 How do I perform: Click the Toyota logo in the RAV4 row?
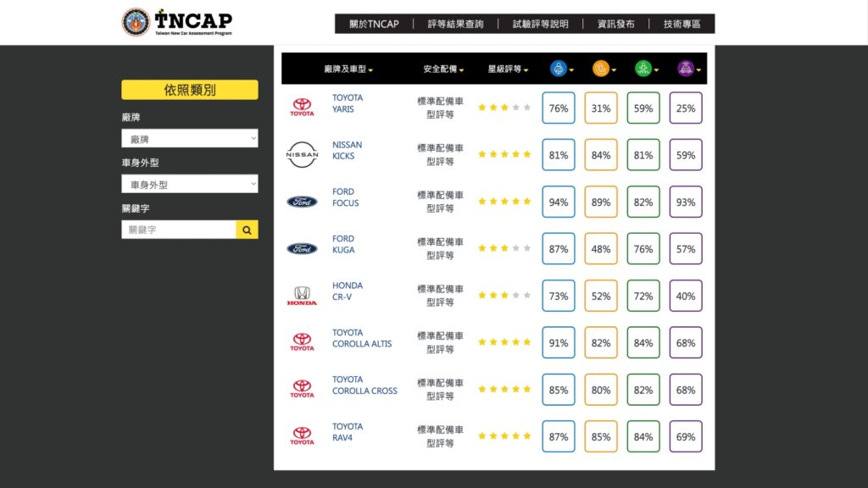pyautogui.click(x=303, y=436)
